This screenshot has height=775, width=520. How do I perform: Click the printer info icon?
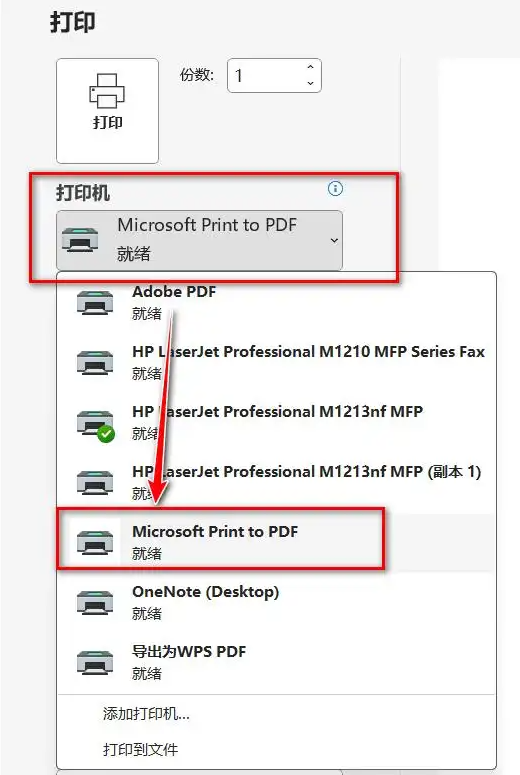[335, 188]
